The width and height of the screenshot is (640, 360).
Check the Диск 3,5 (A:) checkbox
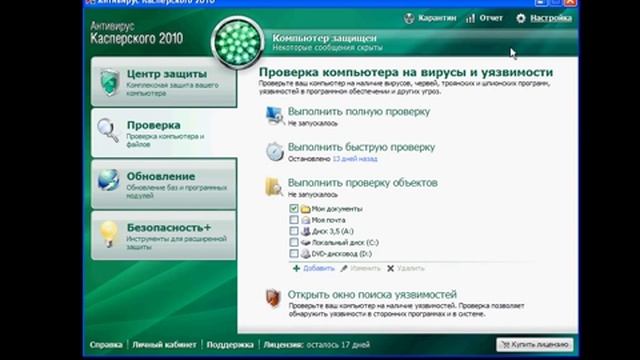pyautogui.click(x=294, y=231)
